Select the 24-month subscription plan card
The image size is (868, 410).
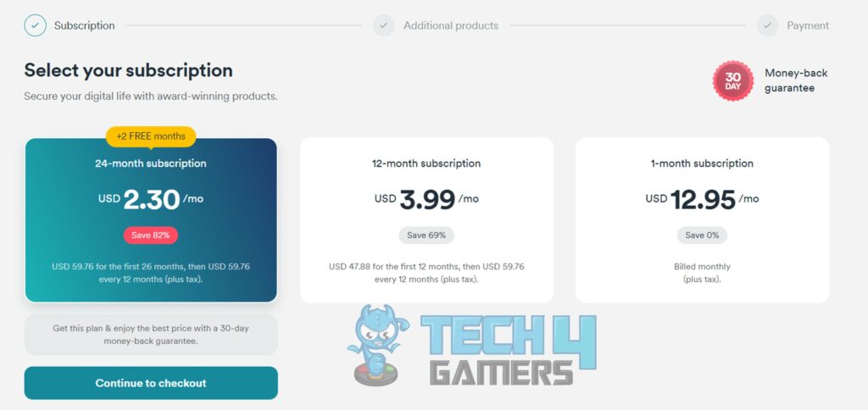pyautogui.click(x=151, y=220)
